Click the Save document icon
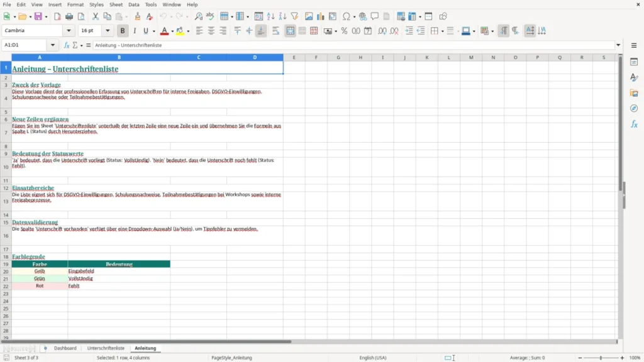 pyautogui.click(x=38, y=16)
